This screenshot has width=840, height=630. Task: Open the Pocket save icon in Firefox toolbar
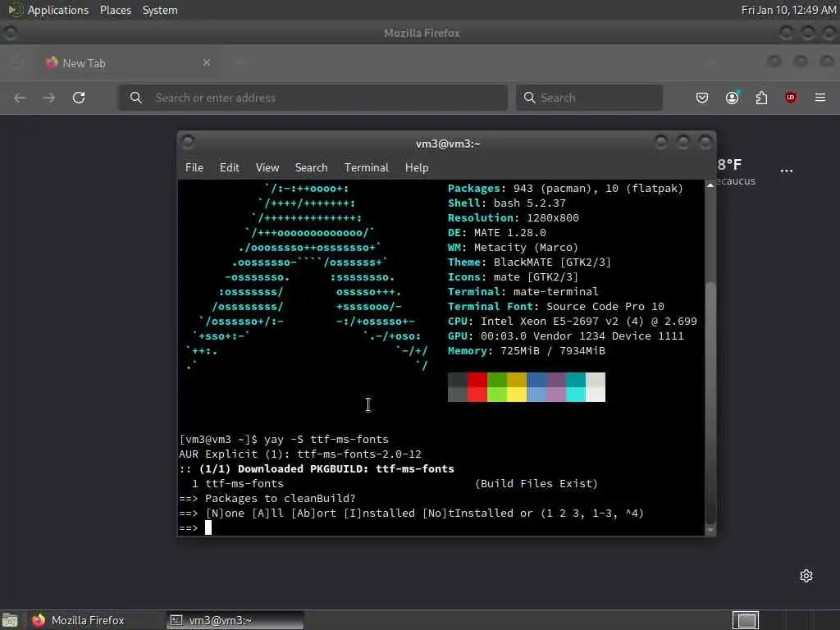tap(702, 98)
